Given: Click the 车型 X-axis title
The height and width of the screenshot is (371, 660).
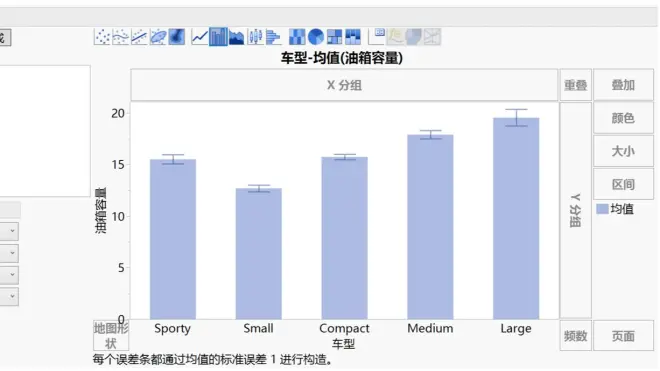Looking at the screenshot, I should tap(343, 344).
